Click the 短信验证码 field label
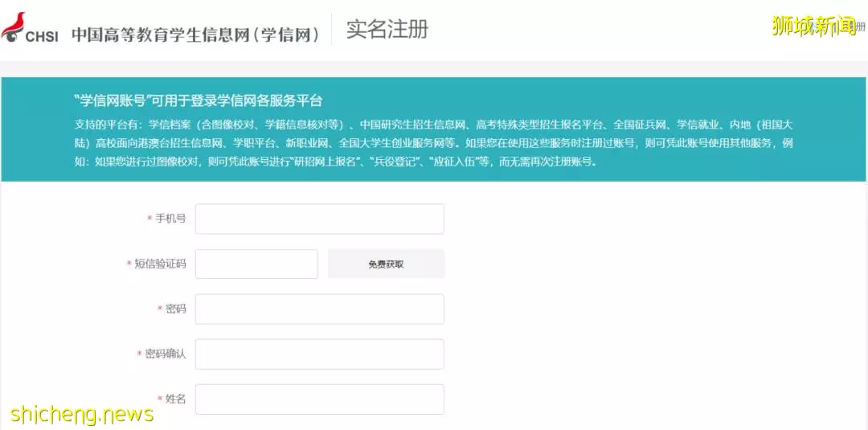 pos(156,264)
